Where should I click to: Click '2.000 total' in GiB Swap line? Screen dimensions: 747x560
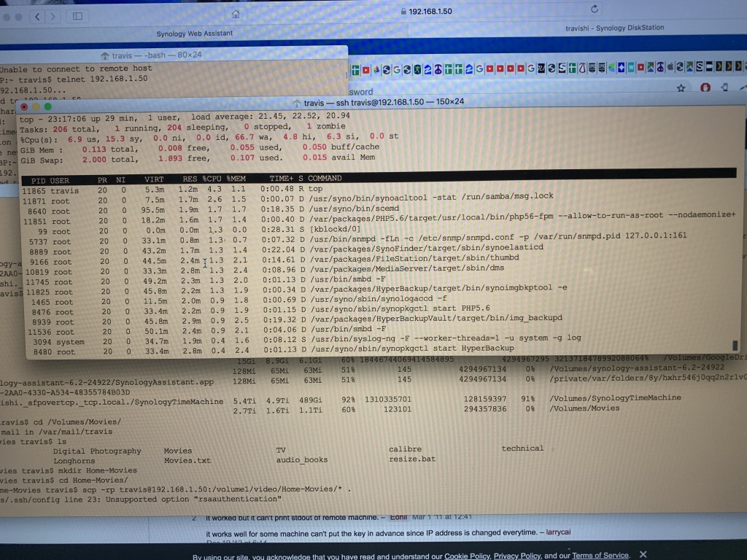(110, 160)
